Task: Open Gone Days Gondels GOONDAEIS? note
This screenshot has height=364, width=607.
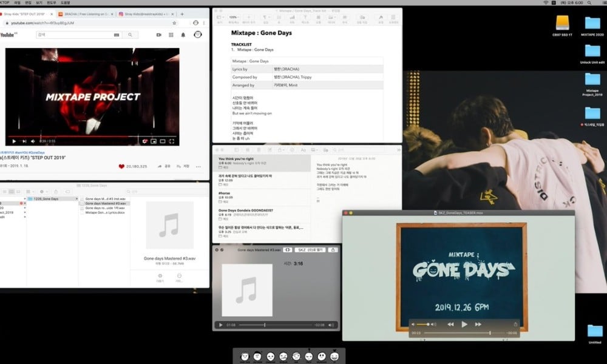Action: click(x=262, y=214)
